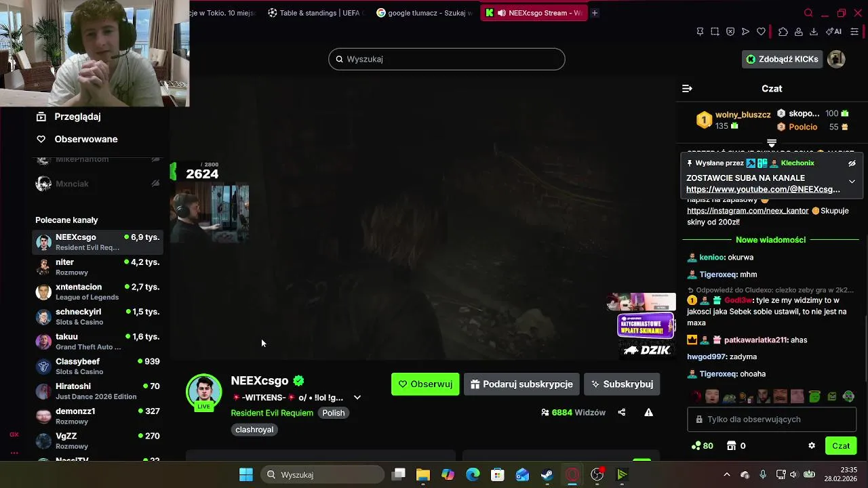This screenshot has height=488, width=868.
Task: Open the chat shop icon showing 0
Action: point(736,446)
